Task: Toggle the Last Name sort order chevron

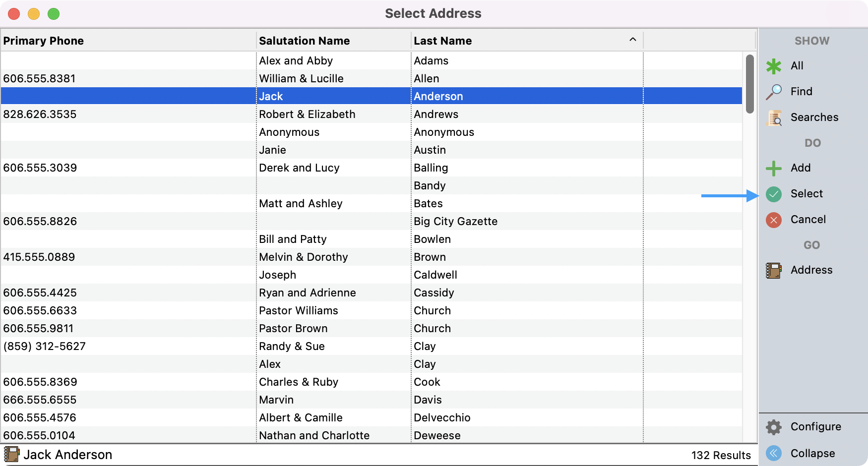Action: tap(632, 39)
